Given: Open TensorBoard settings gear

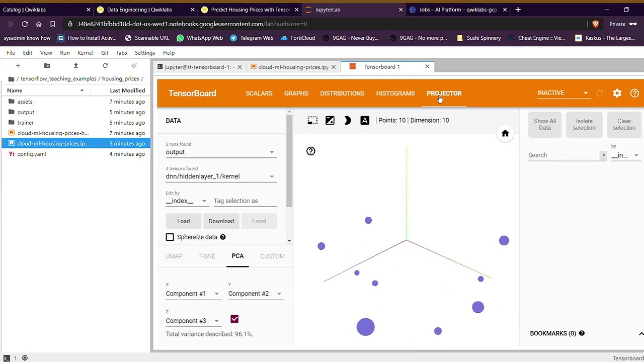Looking at the screenshot, I should (617, 93).
